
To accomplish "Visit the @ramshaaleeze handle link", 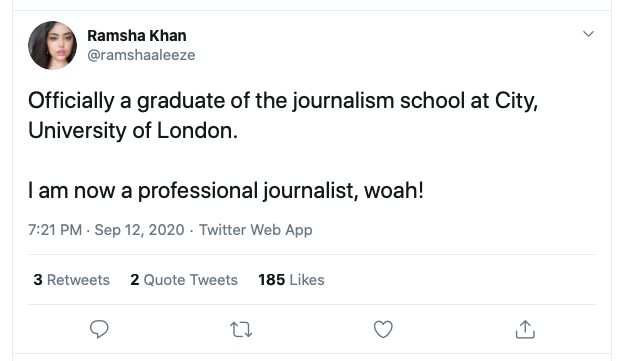I will point(141,55).
